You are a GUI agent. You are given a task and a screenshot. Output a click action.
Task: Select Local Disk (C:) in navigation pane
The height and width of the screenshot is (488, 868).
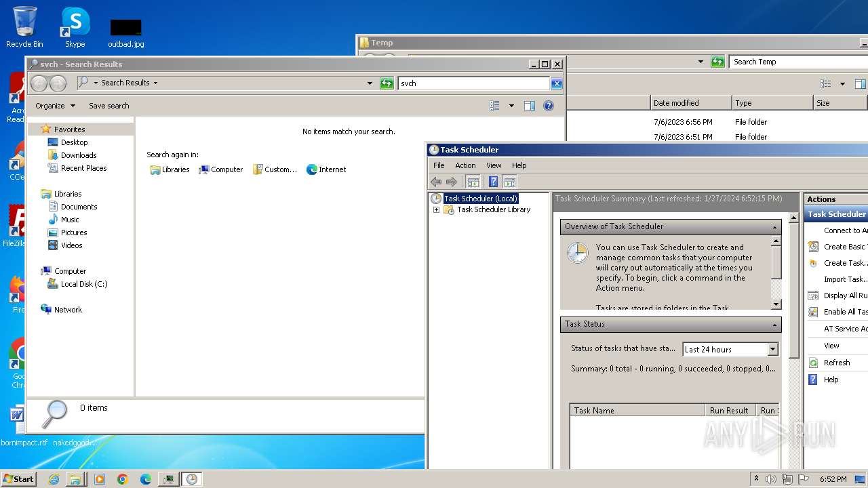(x=84, y=284)
